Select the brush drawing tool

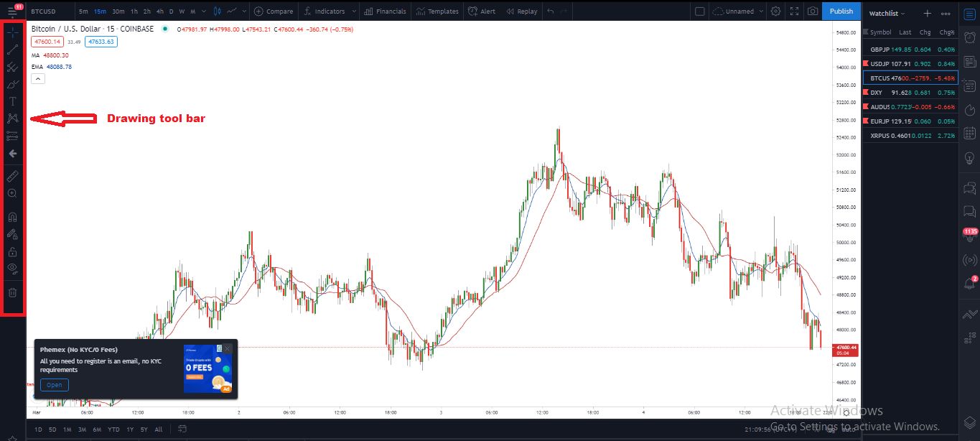click(12, 85)
